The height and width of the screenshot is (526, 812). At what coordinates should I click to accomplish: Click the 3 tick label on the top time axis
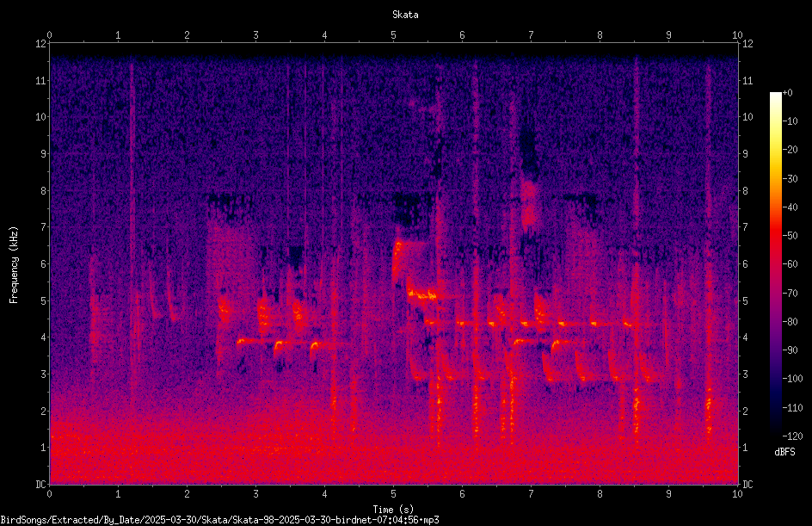pyautogui.click(x=255, y=35)
